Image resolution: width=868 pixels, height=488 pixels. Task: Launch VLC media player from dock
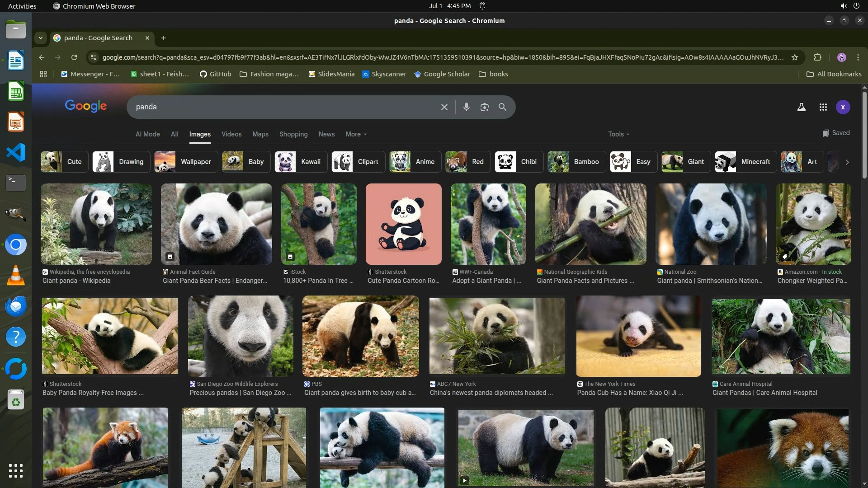[x=16, y=275]
